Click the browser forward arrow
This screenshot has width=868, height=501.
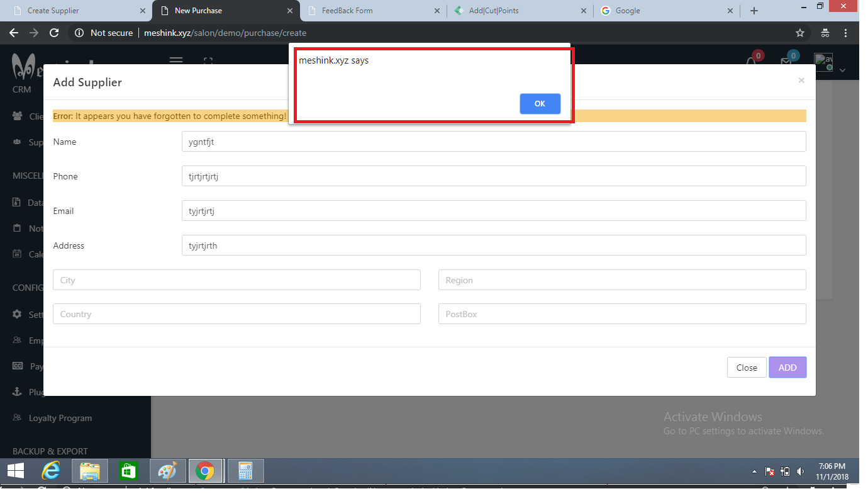click(34, 33)
